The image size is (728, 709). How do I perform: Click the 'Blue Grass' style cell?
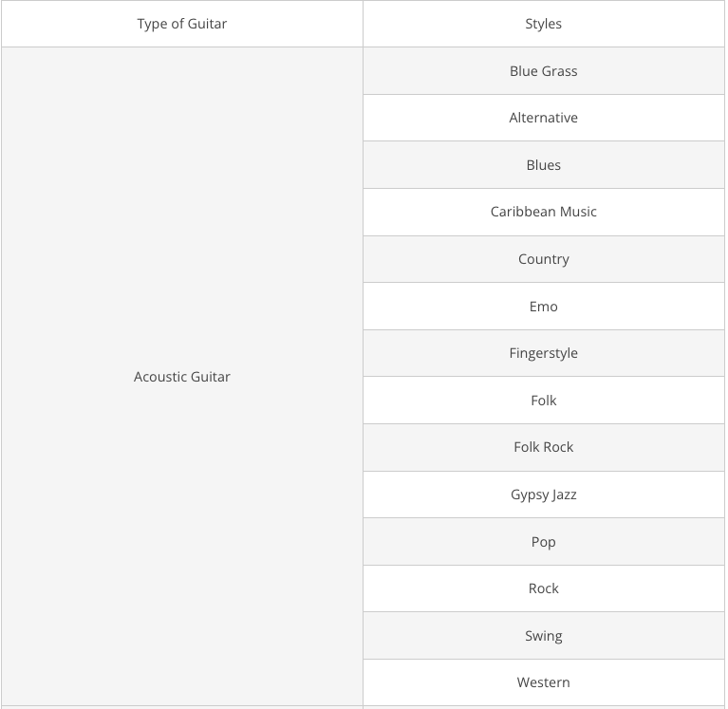(x=543, y=71)
